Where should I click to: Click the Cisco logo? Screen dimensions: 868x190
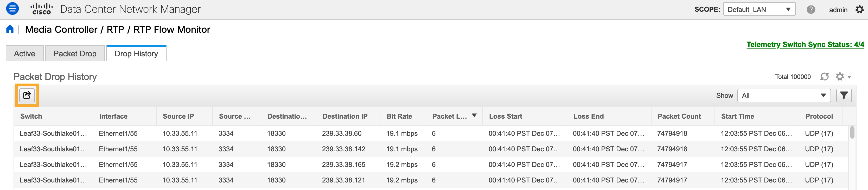[41, 9]
